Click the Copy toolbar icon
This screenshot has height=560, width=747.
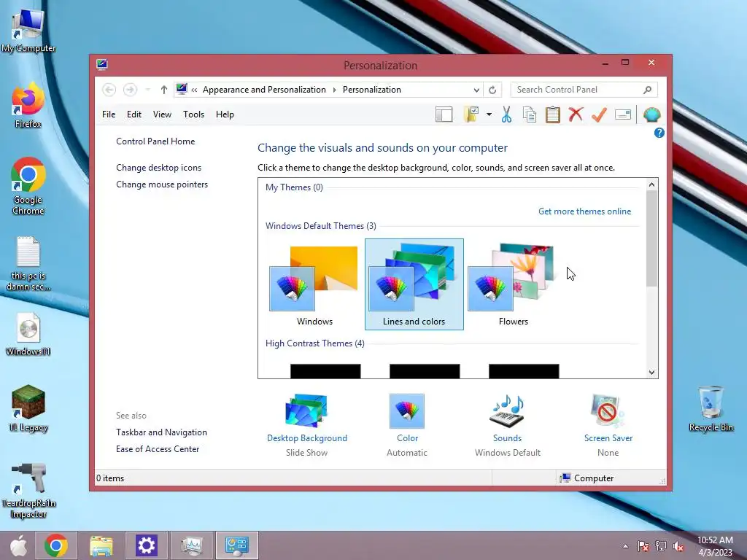pos(530,114)
